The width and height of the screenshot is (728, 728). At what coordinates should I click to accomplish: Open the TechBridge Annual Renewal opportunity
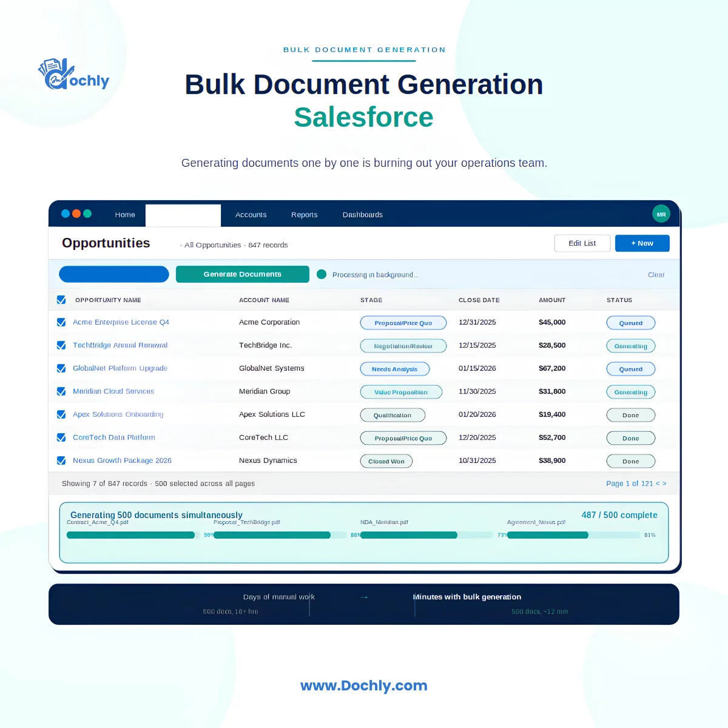120,345
